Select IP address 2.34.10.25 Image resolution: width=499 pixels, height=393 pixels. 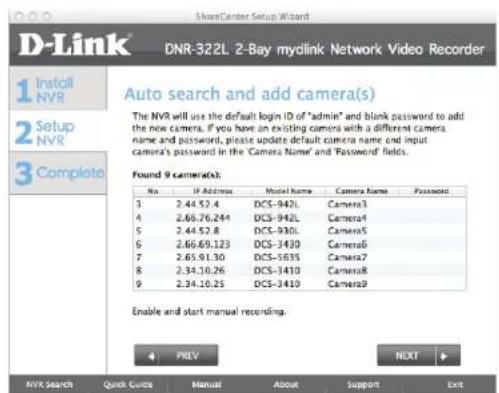[x=200, y=284]
